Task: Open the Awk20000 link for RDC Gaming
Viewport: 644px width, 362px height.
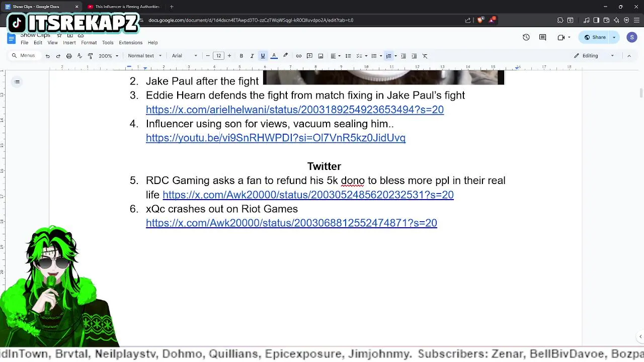Action: coord(308,195)
